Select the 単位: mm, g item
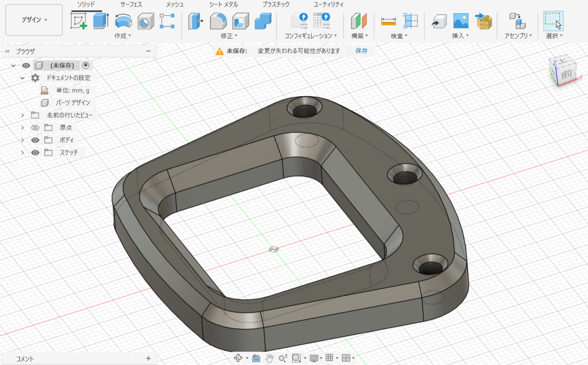 [73, 90]
